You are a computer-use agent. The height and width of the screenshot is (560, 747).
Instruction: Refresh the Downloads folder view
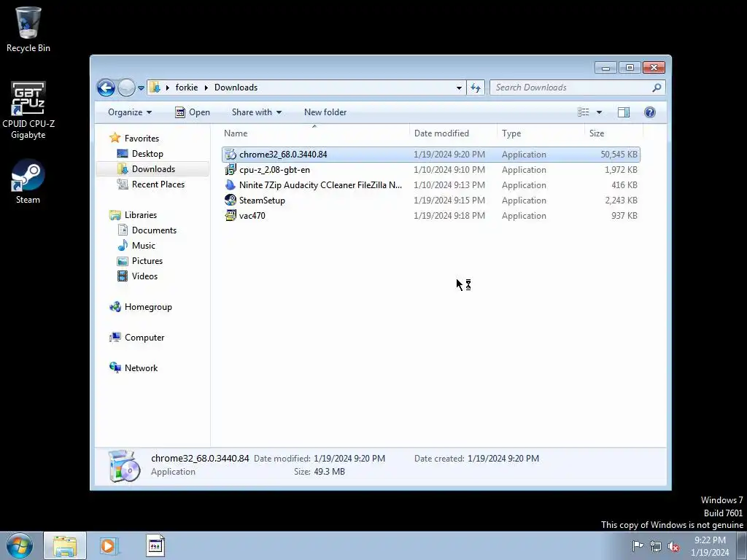pos(476,87)
